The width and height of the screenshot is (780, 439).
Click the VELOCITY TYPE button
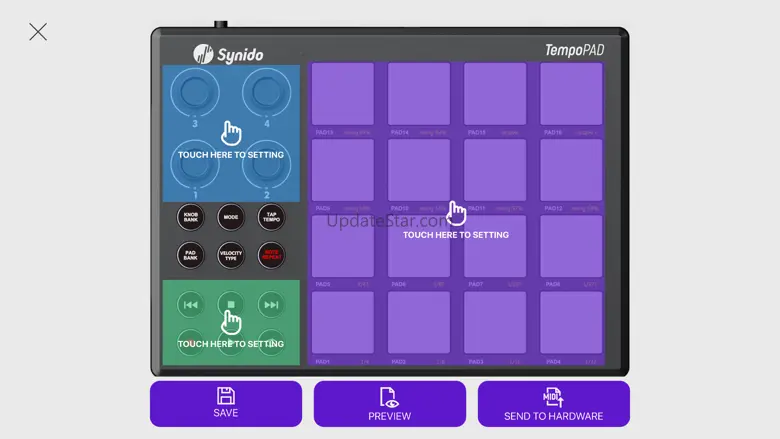click(231, 255)
